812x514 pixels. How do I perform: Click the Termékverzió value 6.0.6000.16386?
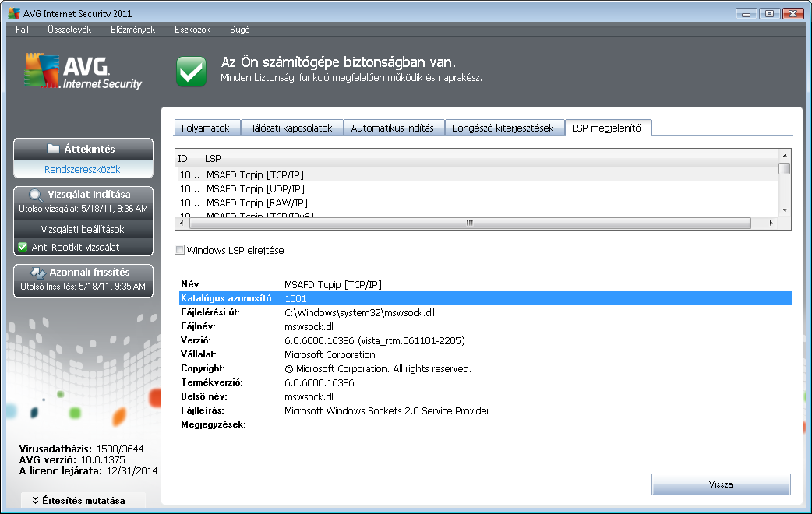click(319, 382)
